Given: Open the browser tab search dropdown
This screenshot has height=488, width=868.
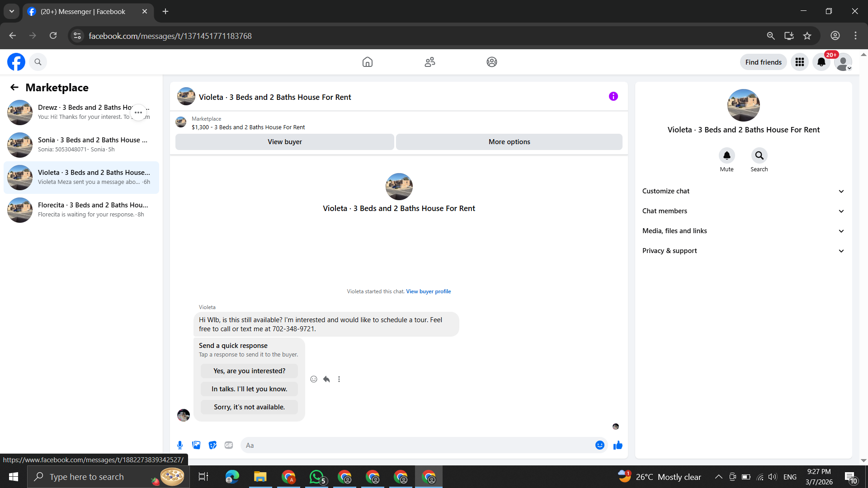Looking at the screenshot, I should (12, 11).
